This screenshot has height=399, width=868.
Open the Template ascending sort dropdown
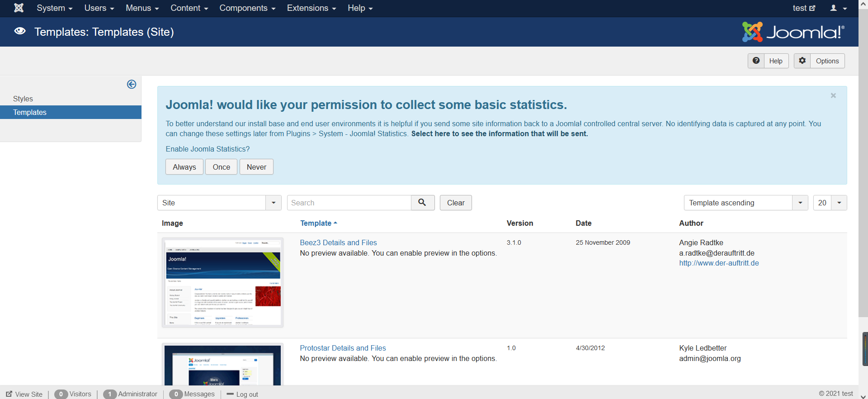[x=746, y=203]
